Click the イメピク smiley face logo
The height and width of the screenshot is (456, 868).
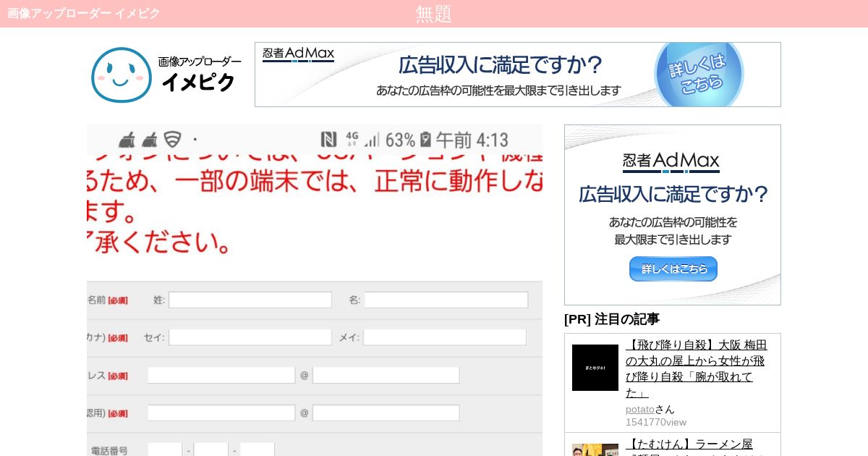(x=122, y=75)
